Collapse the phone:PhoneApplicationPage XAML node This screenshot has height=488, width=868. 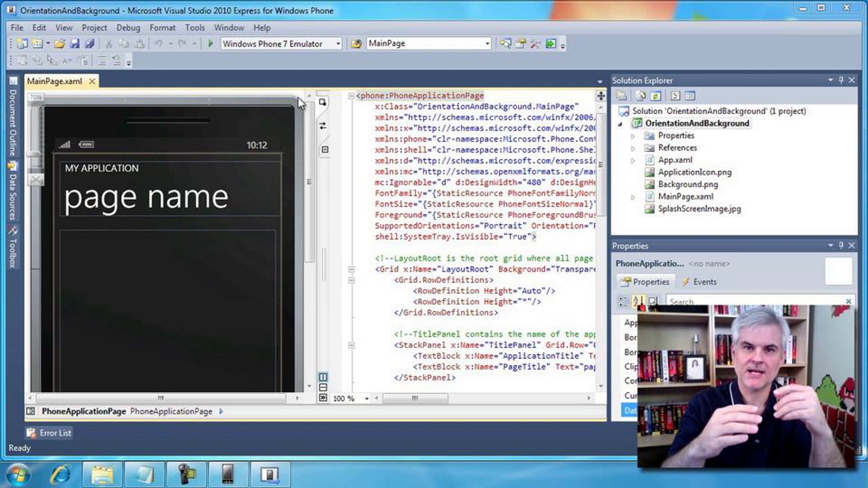351,96
